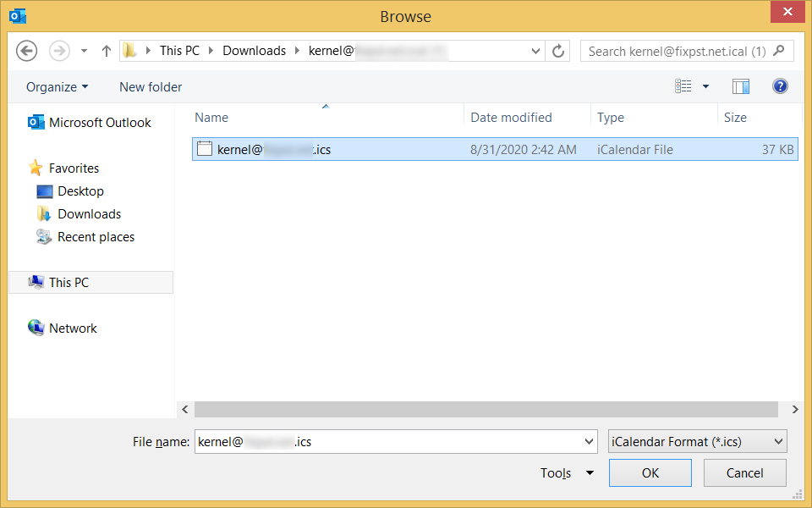The width and height of the screenshot is (812, 508).
Task: Expand the File name history dropdown
Action: 590,442
